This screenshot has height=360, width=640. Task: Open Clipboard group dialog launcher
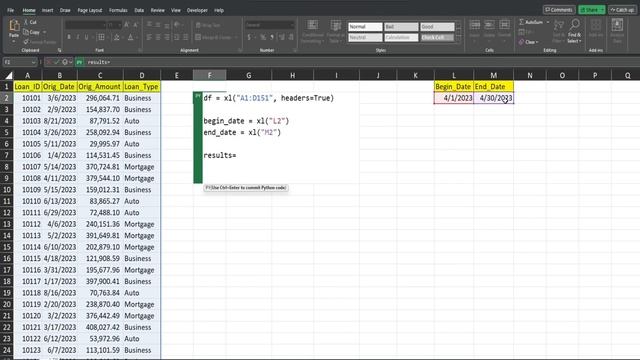coord(59,50)
